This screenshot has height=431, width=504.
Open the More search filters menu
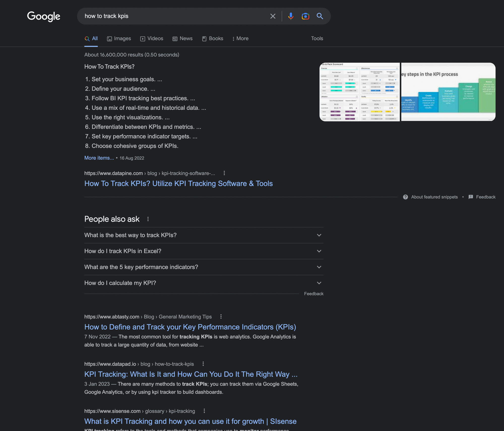click(240, 39)
